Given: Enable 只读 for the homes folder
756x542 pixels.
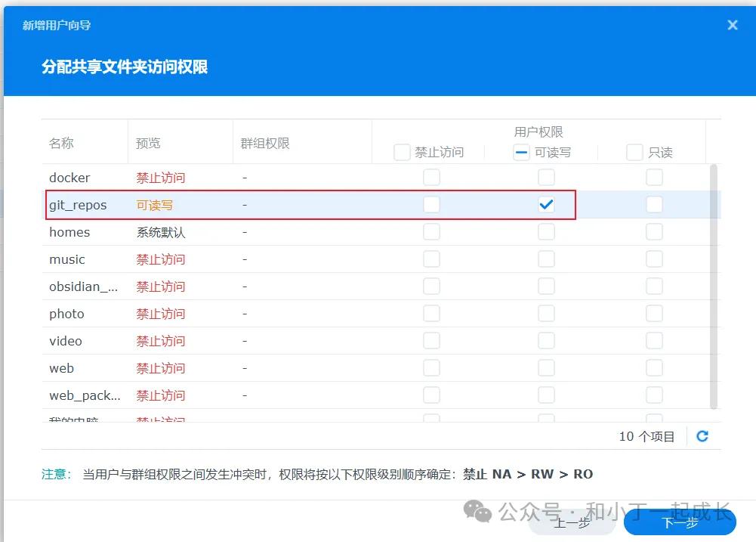Looking at the screenshot, I should click(x=654, y=232).
